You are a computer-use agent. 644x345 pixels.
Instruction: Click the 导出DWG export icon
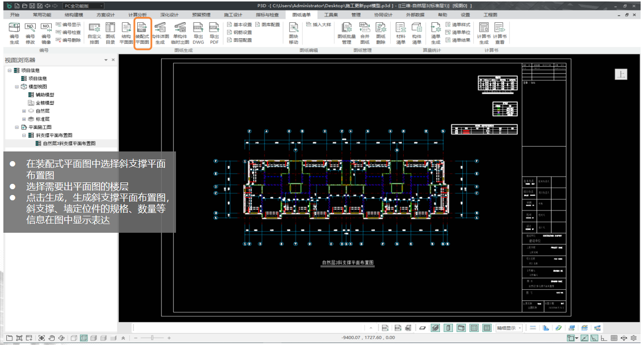coord(198,33)
